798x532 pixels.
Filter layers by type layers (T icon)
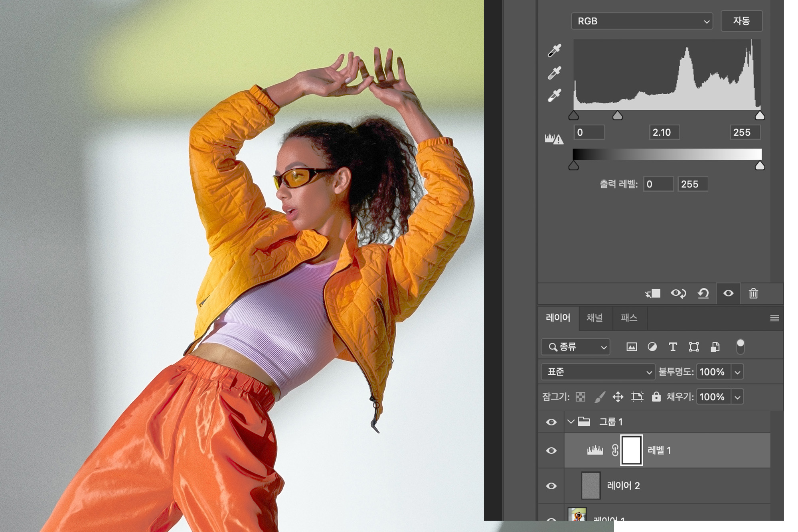click(673, 347)
